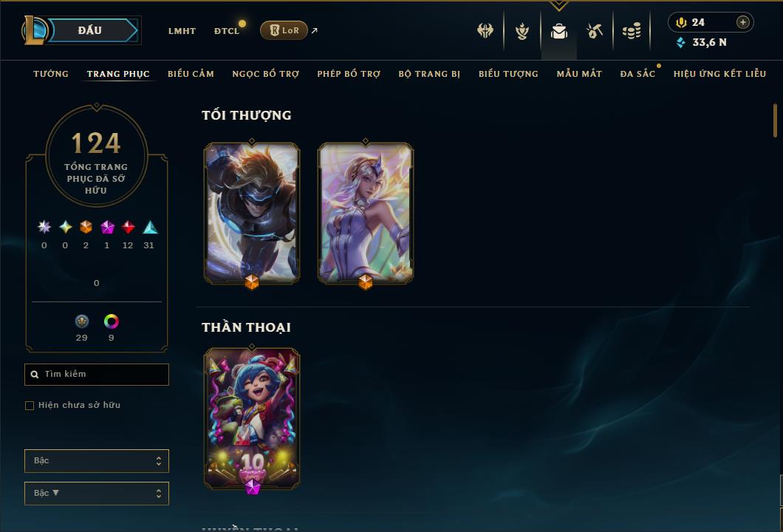Open the Profile laurel icon
The width and height of the screenshot is (783, 532).
[x=522, y=32]
